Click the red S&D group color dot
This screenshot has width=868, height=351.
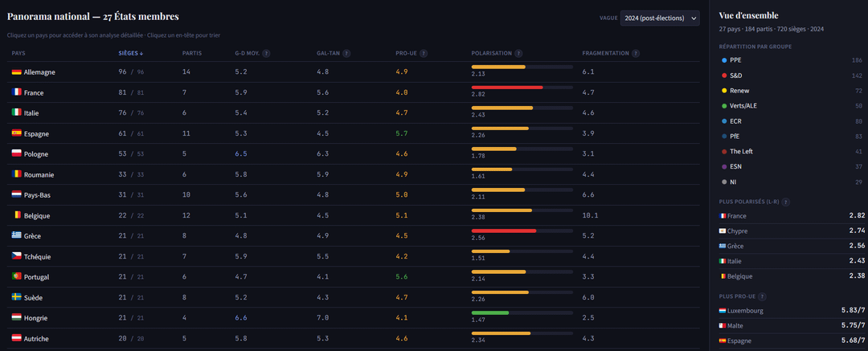[724, 76]
